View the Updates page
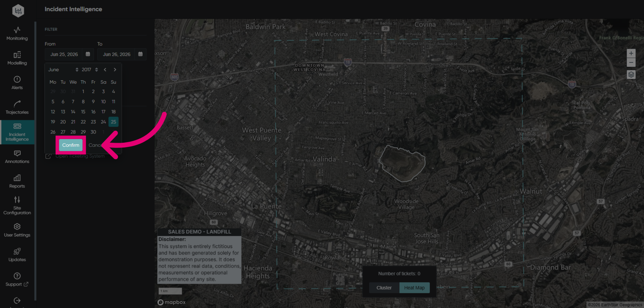The height and width of the screenshot is (308, 644). point(17,255)
